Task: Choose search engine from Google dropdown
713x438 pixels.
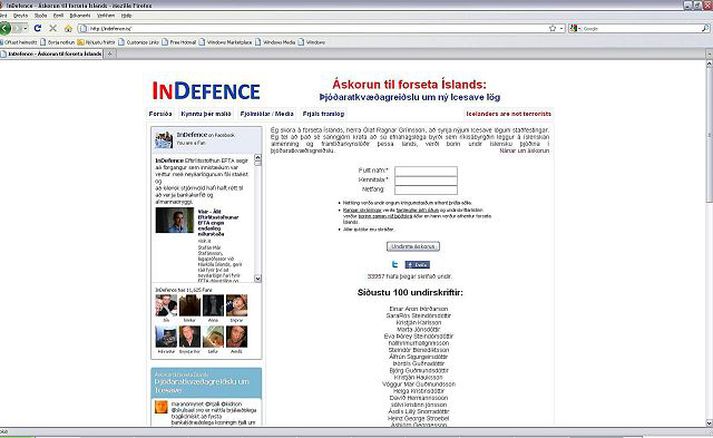Action: click(x=575, y=28)
